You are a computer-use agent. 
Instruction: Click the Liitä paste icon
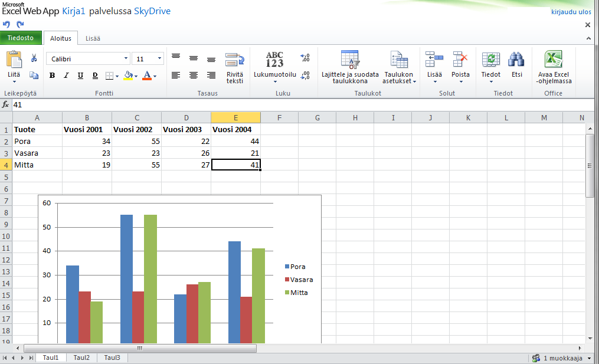14,60
